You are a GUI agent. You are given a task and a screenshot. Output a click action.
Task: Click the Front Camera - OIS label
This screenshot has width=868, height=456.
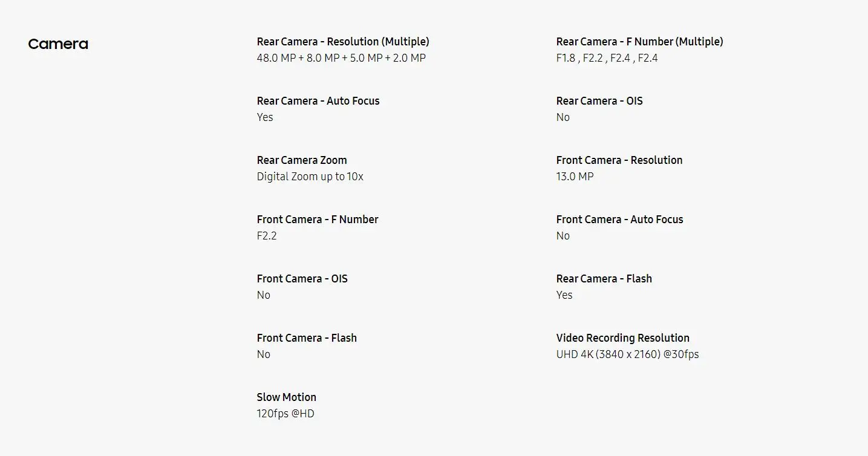pos(302,279)
